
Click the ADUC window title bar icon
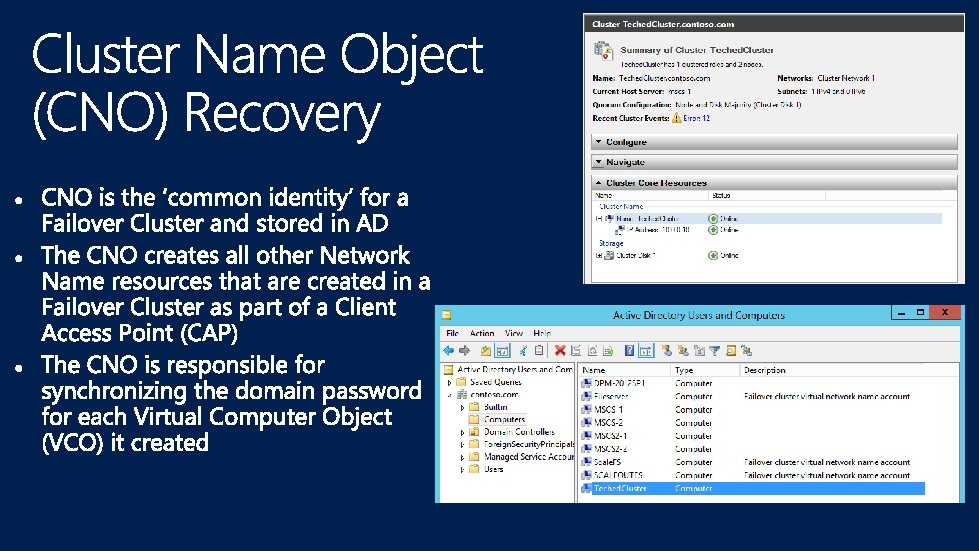click(446, 315)
